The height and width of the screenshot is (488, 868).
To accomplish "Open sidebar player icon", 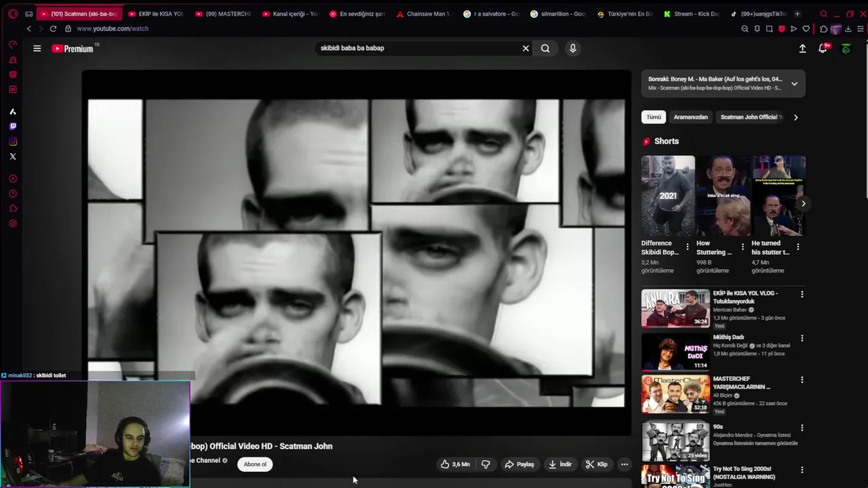I will [13, 179].
